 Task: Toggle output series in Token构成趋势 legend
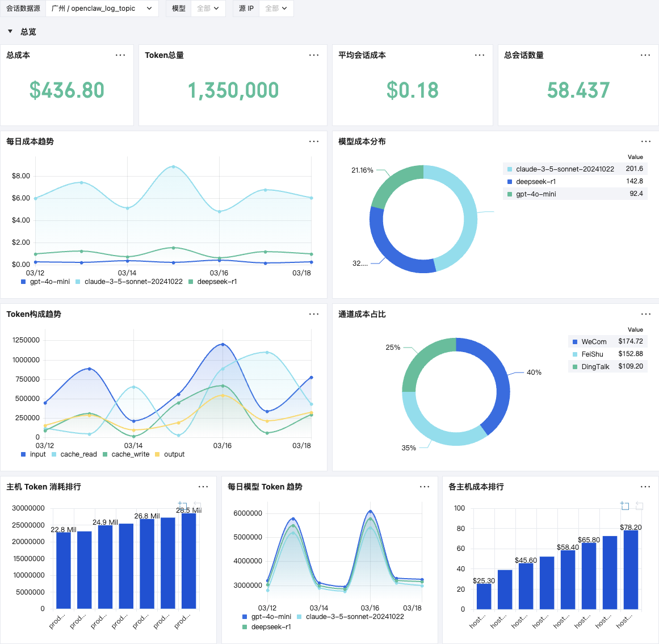(x=170, y=454)
